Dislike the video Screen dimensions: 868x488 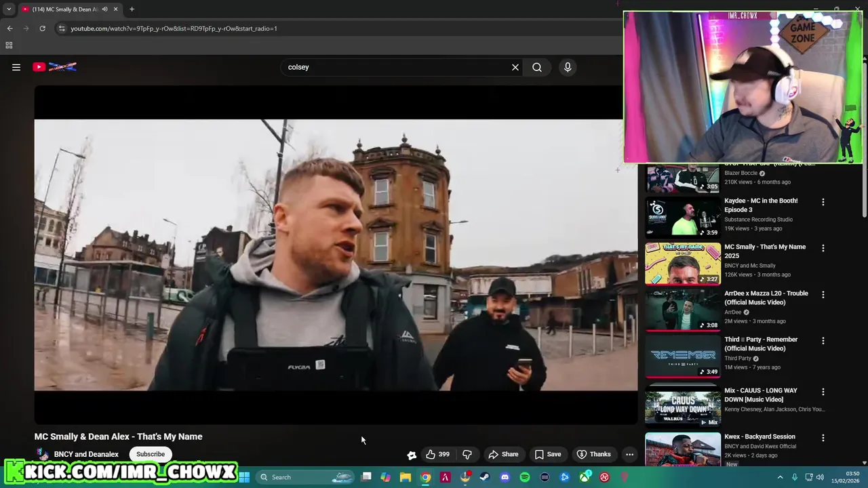point(467,454)
